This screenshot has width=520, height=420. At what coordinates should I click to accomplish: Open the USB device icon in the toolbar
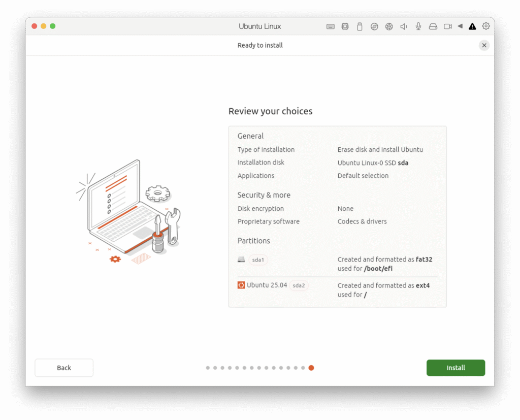[x=360, y=26]
